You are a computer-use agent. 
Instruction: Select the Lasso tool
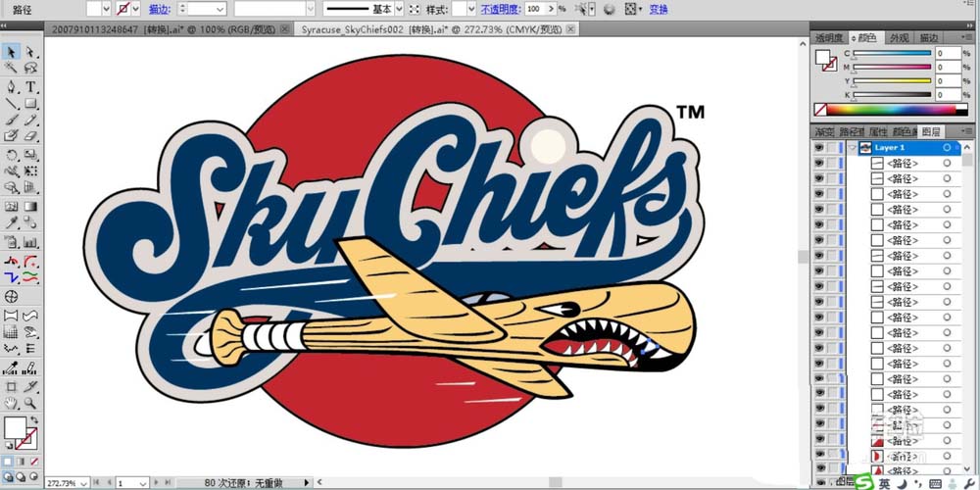pyautogui.click(x=30, y=69)
